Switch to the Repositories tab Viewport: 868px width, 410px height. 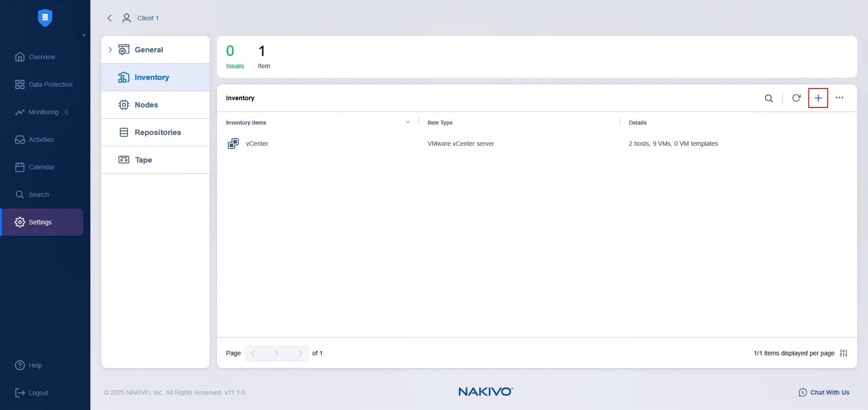pyautogui.click(x=156, y=132)
